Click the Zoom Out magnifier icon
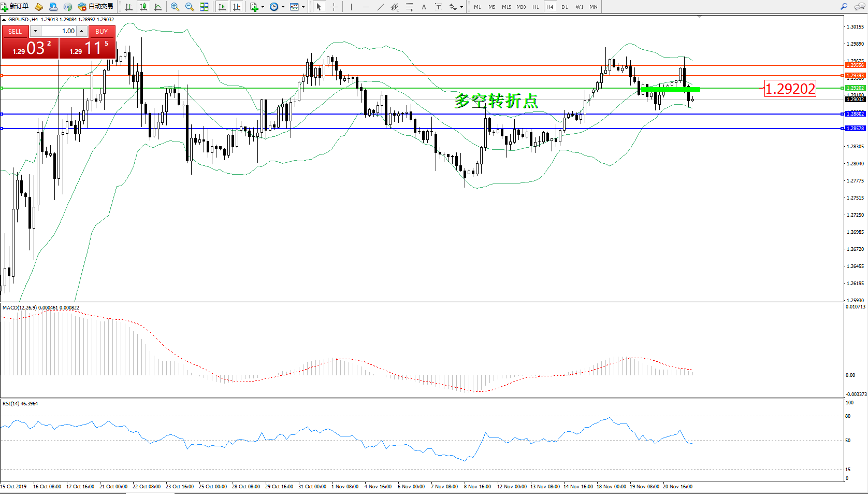The width and height of the screenshot is (868, 494). pyautogui.click(x=190, y=7)
